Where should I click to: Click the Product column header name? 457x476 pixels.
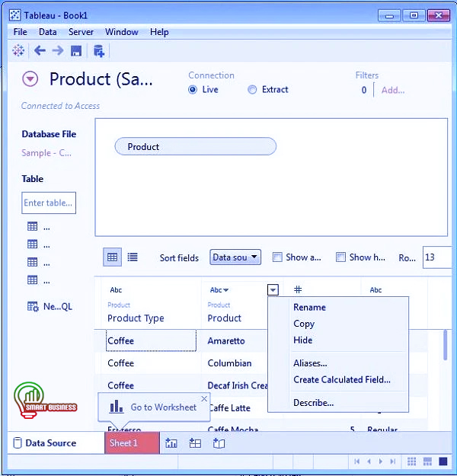[225, 318]
